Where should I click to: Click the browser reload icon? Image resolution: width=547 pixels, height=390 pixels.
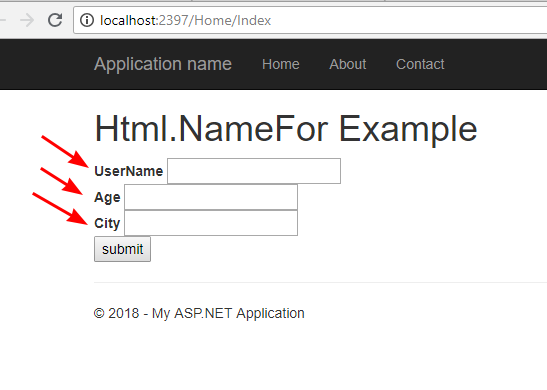[x=55, y=20]
